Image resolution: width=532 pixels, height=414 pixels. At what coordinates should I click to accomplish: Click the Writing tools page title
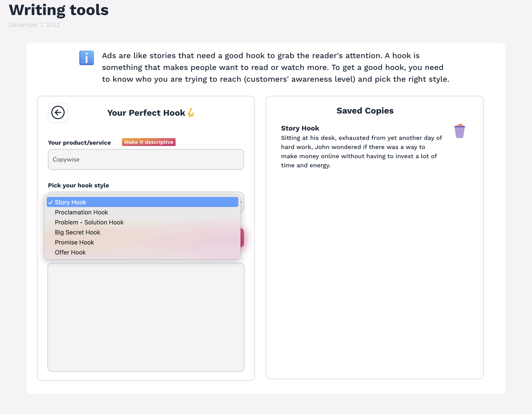[x=59, y=10]
